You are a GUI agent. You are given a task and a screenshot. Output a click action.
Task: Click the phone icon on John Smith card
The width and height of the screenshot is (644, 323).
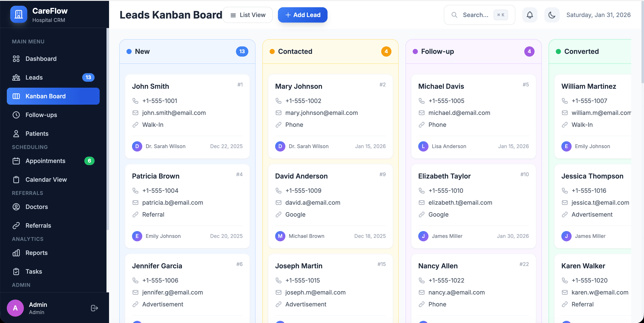pos(135,101)
